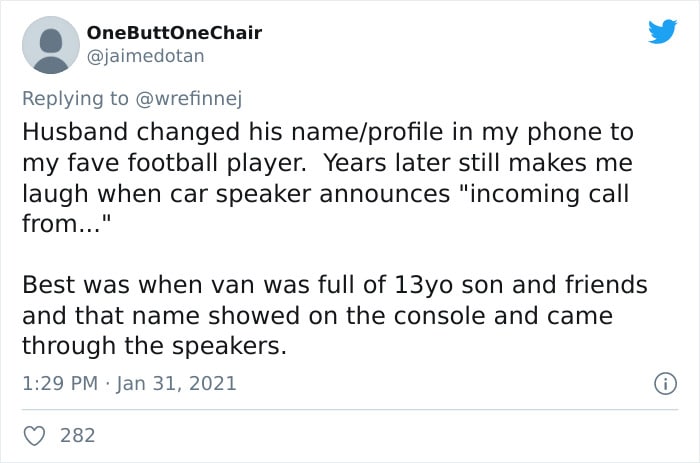Open the tweet info circle icon

click(x=665, y=384)
